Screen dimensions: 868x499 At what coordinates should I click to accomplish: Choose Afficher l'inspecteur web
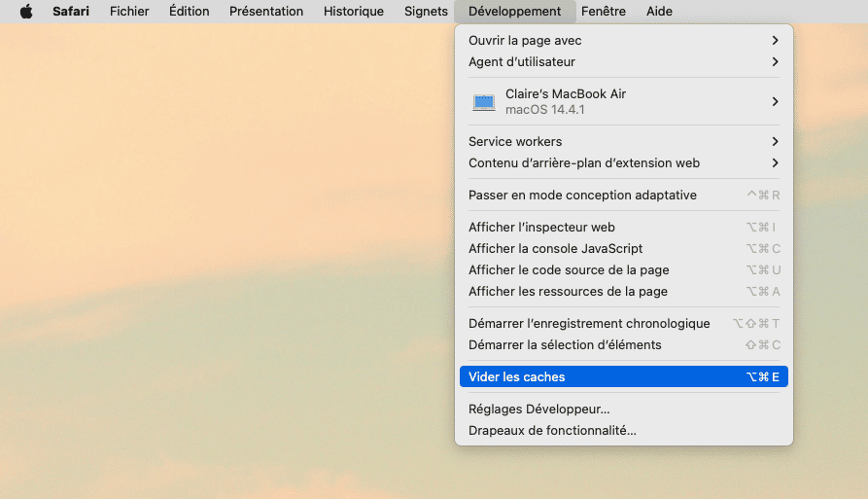click(624, 227)
